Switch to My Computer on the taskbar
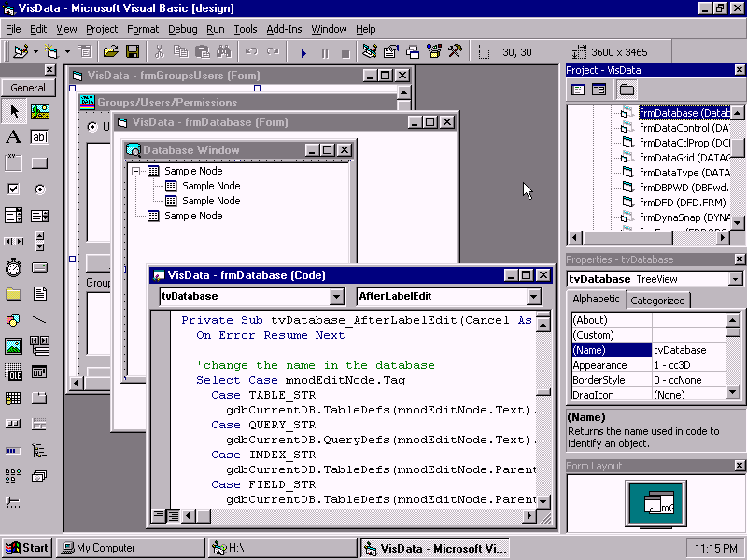This screenshot has height=560, width=747. [130, 548]
